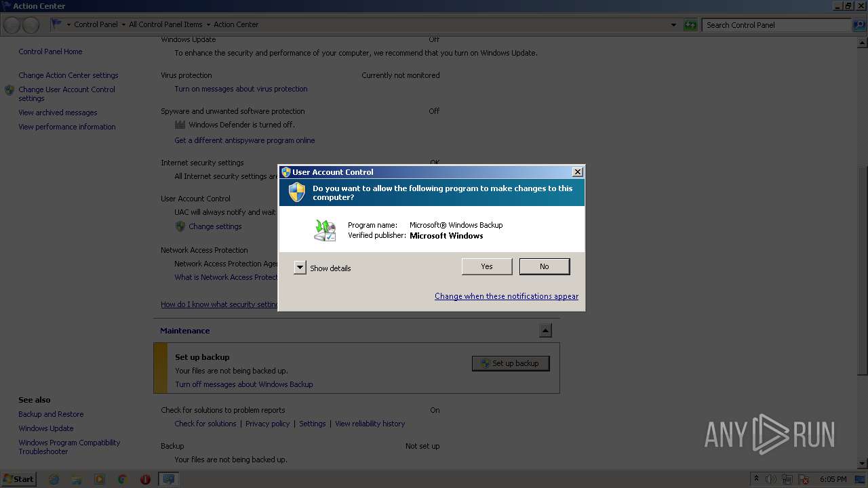Viewport: 868px width, 488px height.
Task: Open Windows Media Player from taskbar
Action: pos(100,479)
